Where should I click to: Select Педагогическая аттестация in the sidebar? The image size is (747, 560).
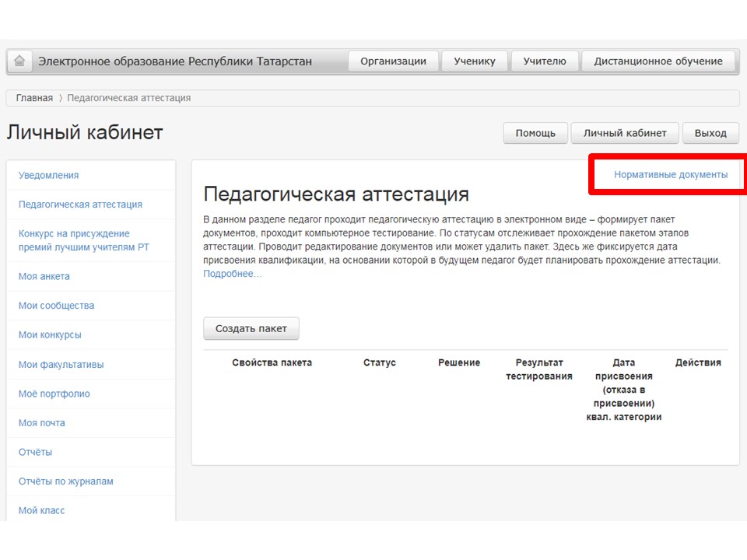click(x=80, y=205)
